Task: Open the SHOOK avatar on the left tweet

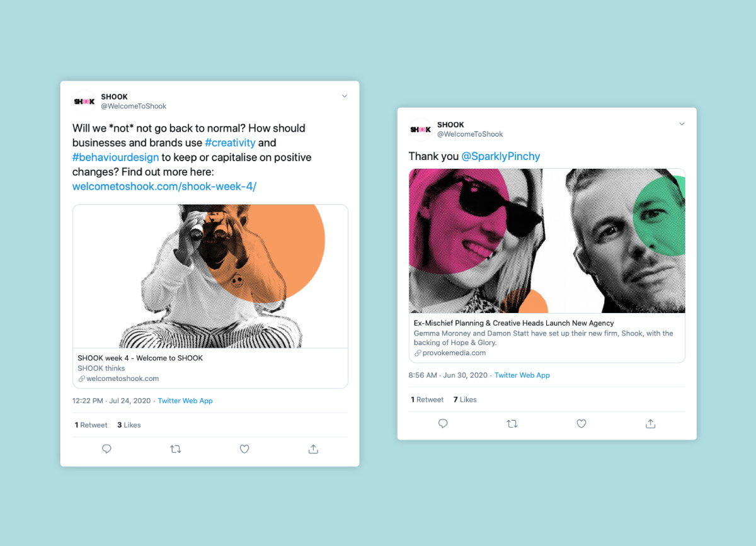Action: (84, 101)
